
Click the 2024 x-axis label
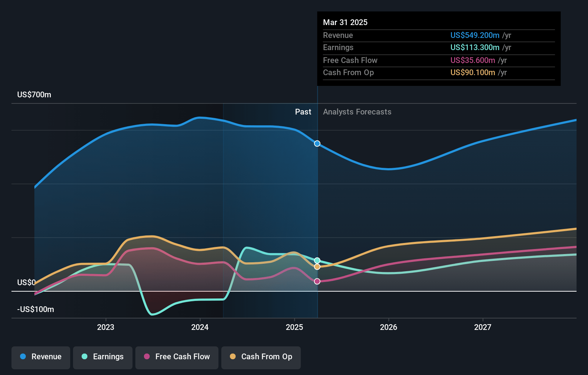(x=200, y=327)
